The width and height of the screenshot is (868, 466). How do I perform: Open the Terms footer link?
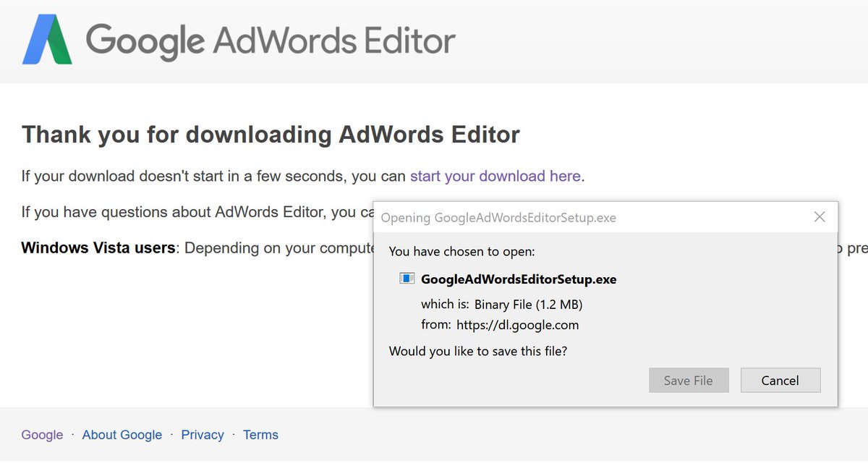coord(260,435)
